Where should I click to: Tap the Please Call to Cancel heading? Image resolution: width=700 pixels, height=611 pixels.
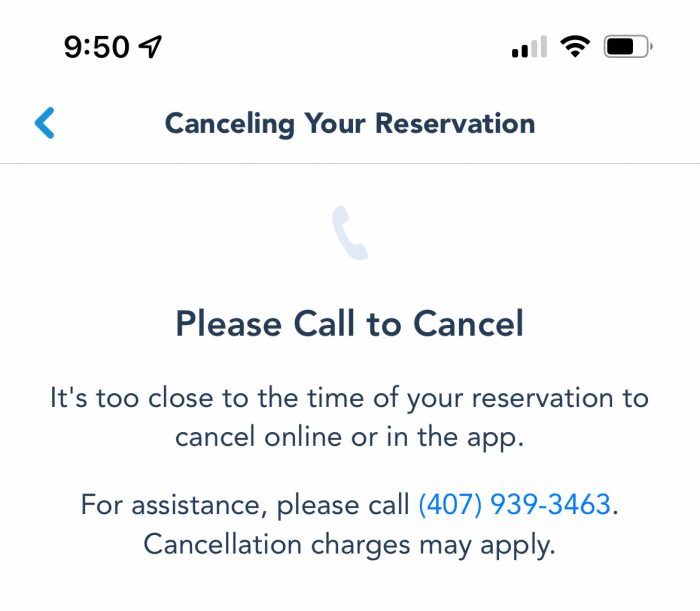[x=350, y=323]
